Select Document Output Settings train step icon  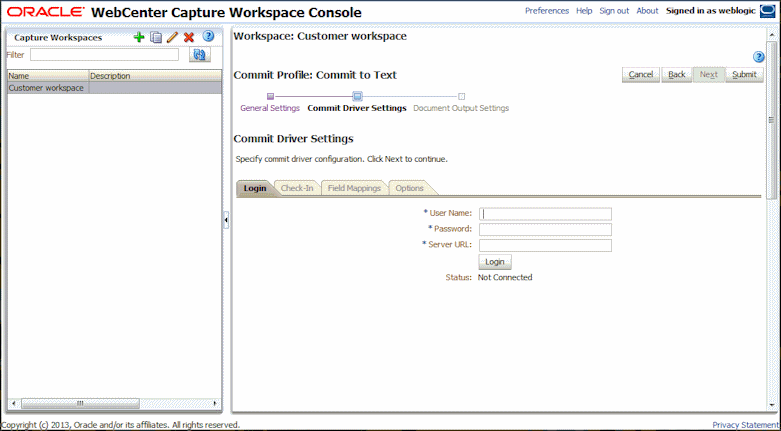tap(461, 96)
